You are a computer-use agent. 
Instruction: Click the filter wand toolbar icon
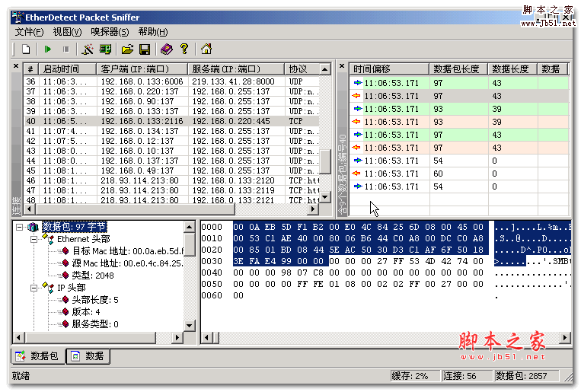click(x=88, y=49)
